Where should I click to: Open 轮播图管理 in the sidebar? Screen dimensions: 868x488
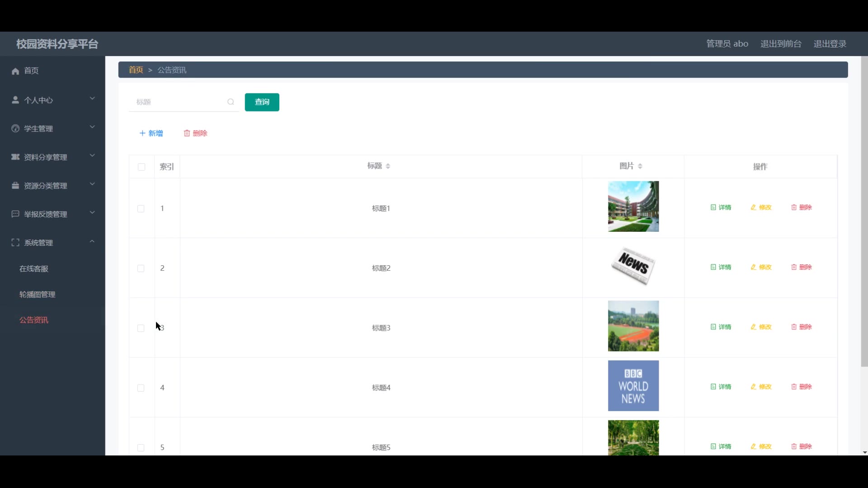pos(38,295)
